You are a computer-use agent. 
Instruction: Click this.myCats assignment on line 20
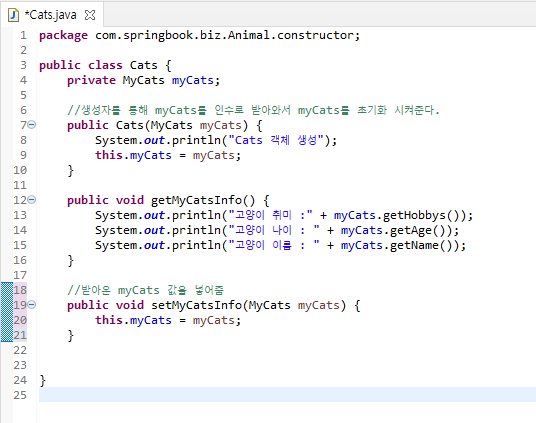(x=168, y=320)
